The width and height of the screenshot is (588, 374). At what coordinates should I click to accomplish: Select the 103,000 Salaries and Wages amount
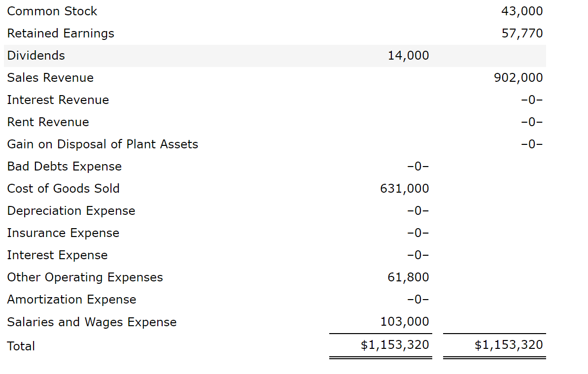(x=404, y=322)
